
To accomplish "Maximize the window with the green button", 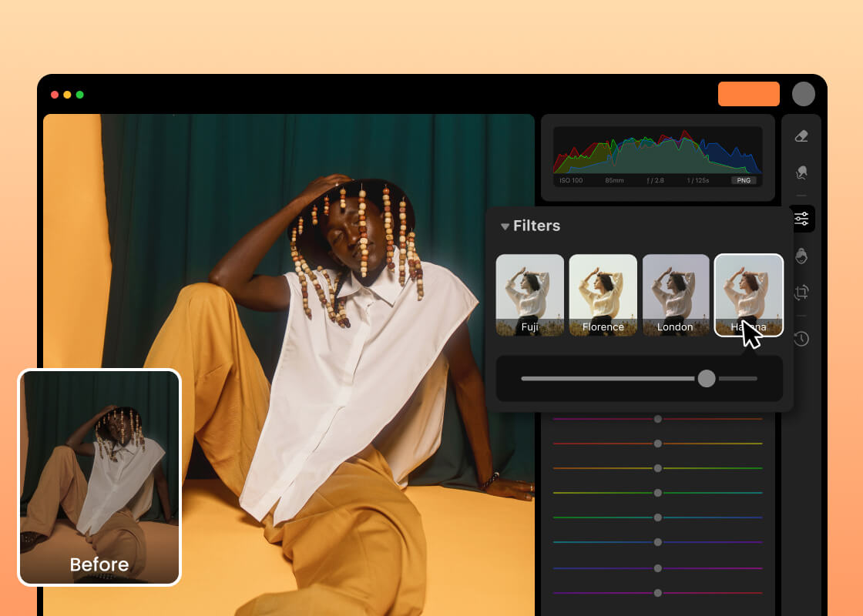I will coord(80,95).
